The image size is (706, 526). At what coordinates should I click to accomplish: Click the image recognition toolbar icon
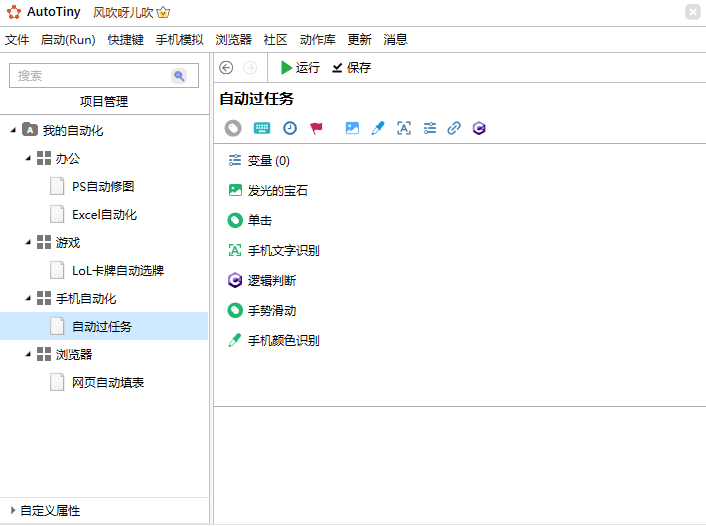click(x=351, y=128)
